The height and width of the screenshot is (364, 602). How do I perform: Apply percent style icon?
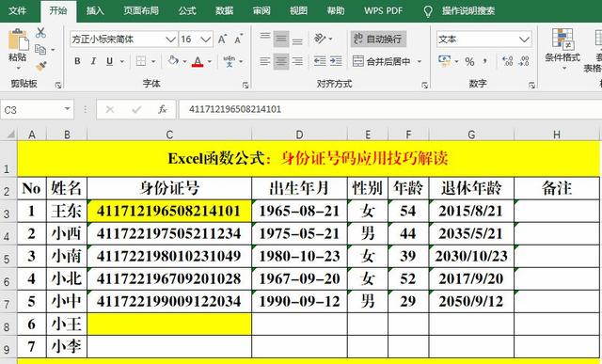[x=469, y=61]
